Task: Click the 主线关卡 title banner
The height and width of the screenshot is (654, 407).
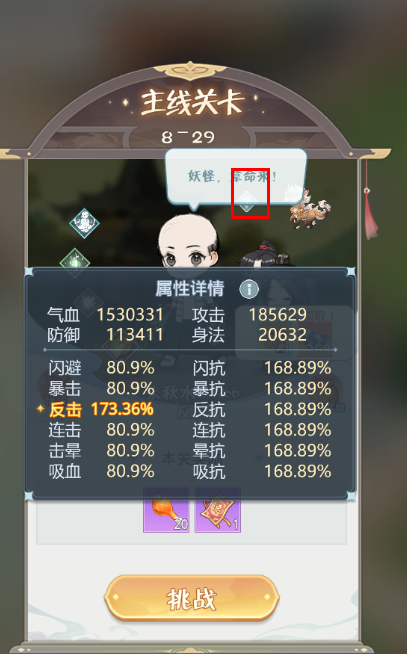Action: coord(192,103)
